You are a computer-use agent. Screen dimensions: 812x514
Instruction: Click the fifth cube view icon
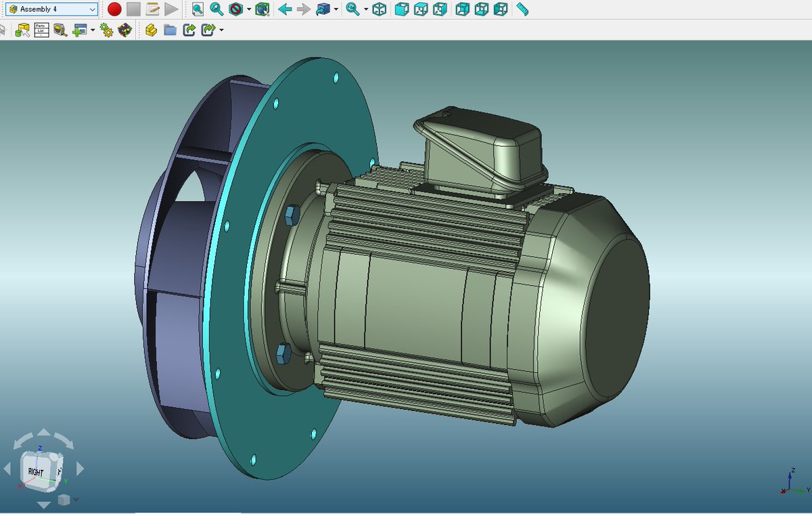tap(462, 9)
